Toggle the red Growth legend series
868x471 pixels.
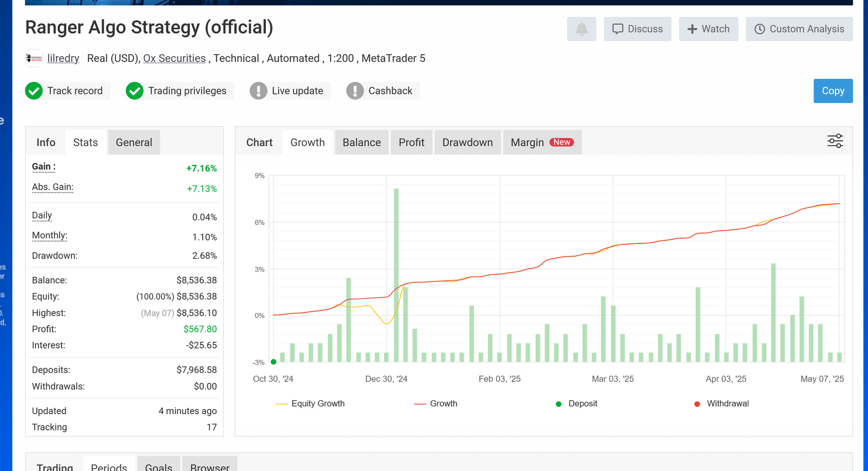coord(436,404)
